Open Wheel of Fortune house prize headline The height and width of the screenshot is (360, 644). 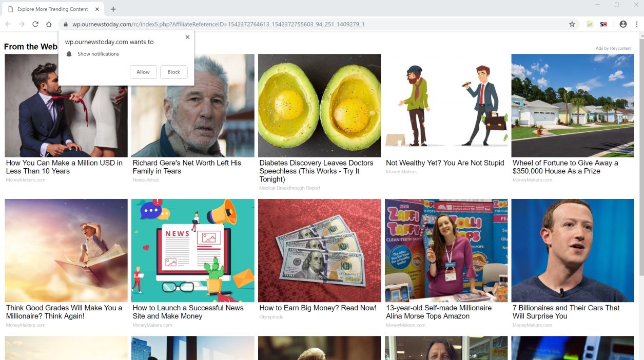(565, 167)
